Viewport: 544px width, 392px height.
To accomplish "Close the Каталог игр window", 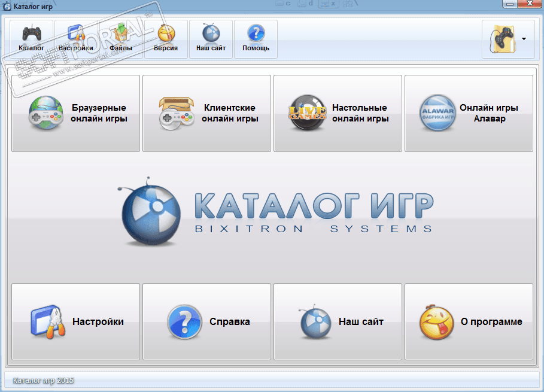I will tap(530, 4).
